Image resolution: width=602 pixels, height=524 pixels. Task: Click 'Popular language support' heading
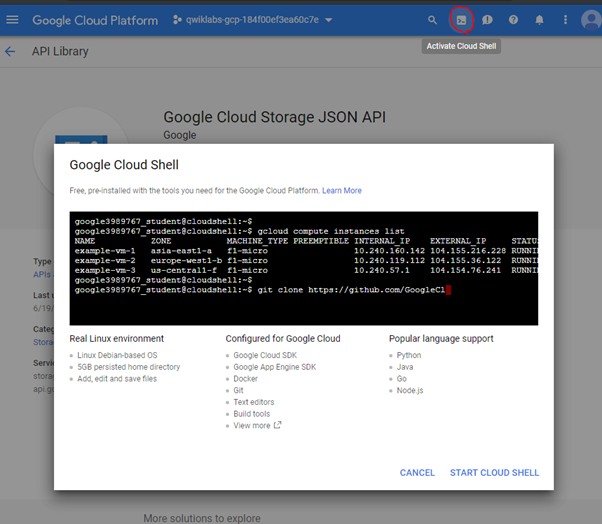[441, 339]
